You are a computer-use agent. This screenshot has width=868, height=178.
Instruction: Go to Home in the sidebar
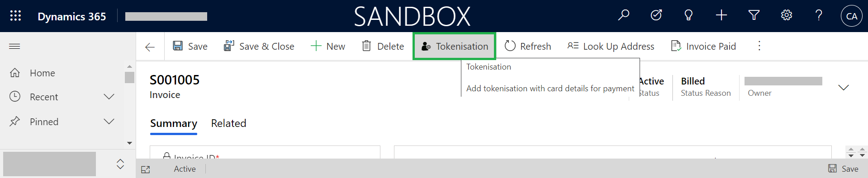point(43,73)
